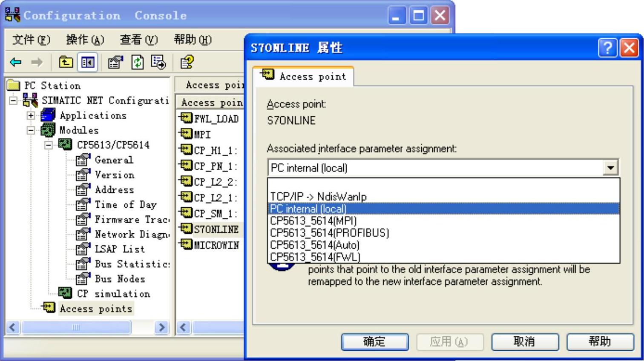This screenshot has height=361, width=644.
Task: Collapse the CP5613/CP5614 tree node
Action: pos(49,145)
